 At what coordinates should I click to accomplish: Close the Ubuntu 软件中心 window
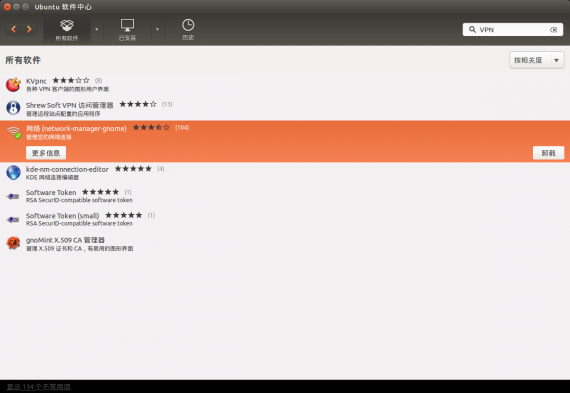7,7
